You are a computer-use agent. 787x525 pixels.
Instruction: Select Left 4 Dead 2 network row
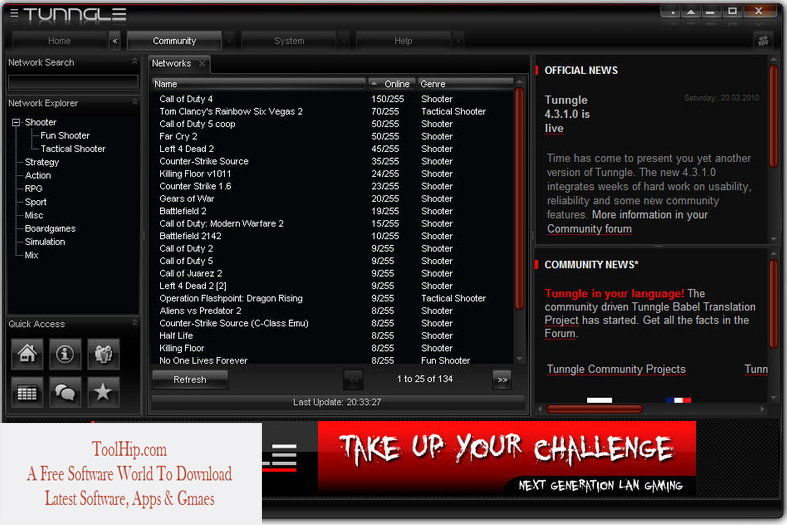[x=333, y=149]
